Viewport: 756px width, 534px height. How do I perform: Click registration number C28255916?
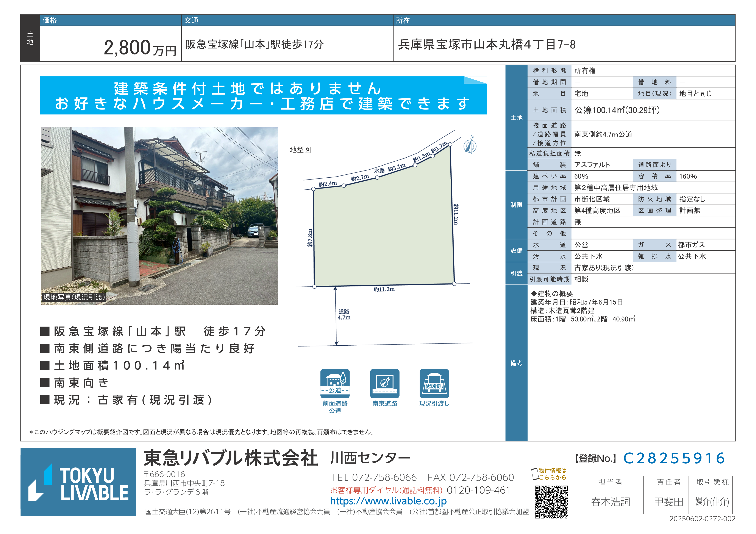point(674,458)
